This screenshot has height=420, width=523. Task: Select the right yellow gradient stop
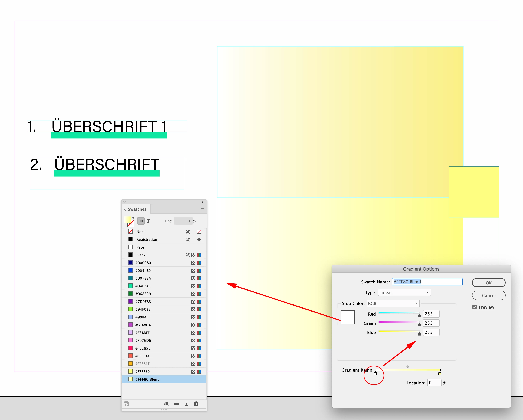tap(440, 374)
